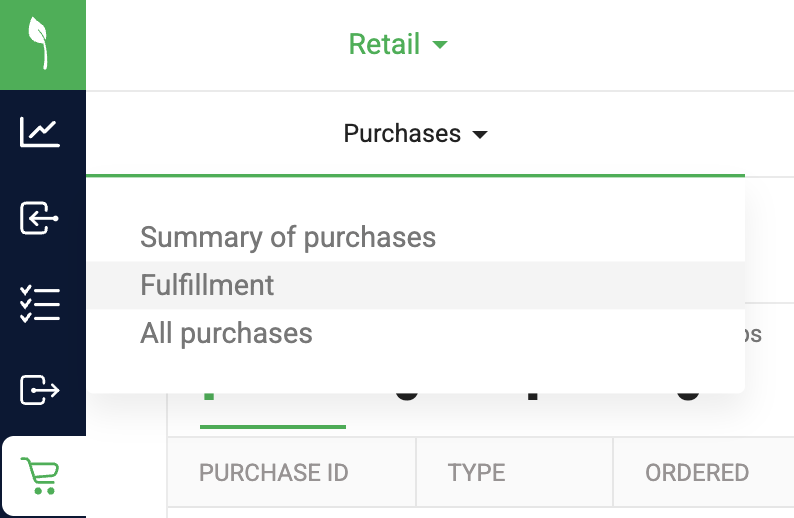Viewport: 794px width, 518px height.
Task: Sort by the PURCHASE ID column
Action: 273,472
